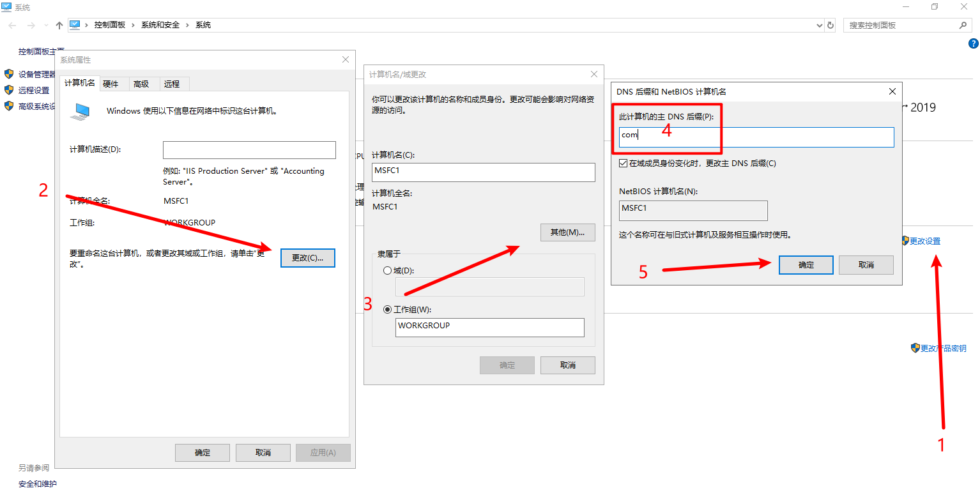Select the 工作组(W) radio button
The height and width of the screenshot is (502, 980).
[x=387, y=310]
